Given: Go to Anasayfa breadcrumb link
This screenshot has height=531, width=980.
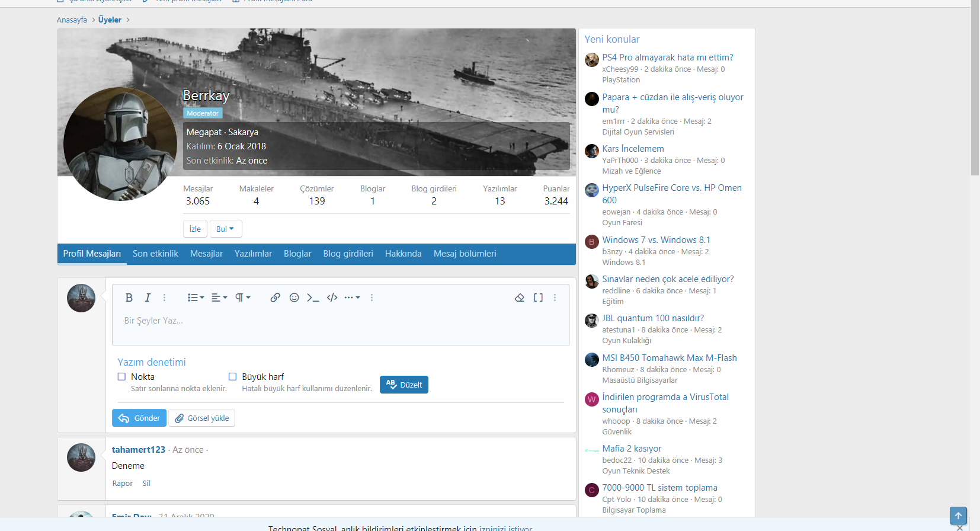Looking at the screenshot, I should point(72,20).
